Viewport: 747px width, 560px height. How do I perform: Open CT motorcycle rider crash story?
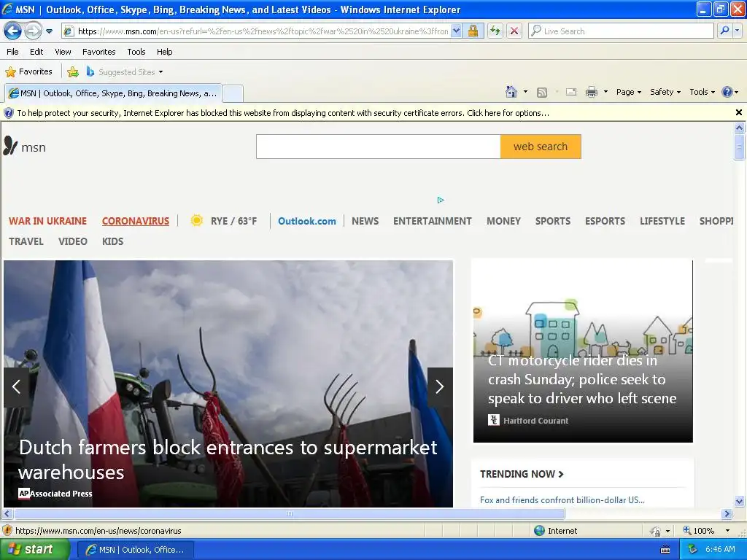[581, 379]
